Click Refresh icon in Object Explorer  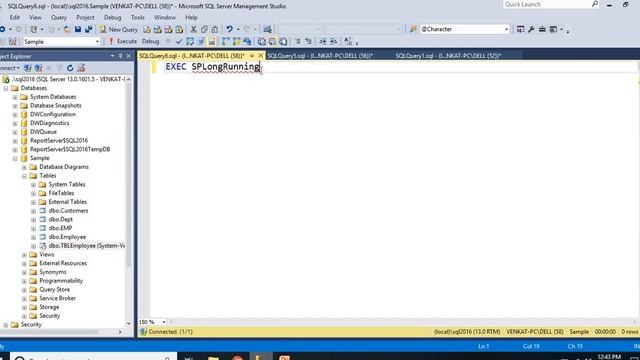[70, 68]
